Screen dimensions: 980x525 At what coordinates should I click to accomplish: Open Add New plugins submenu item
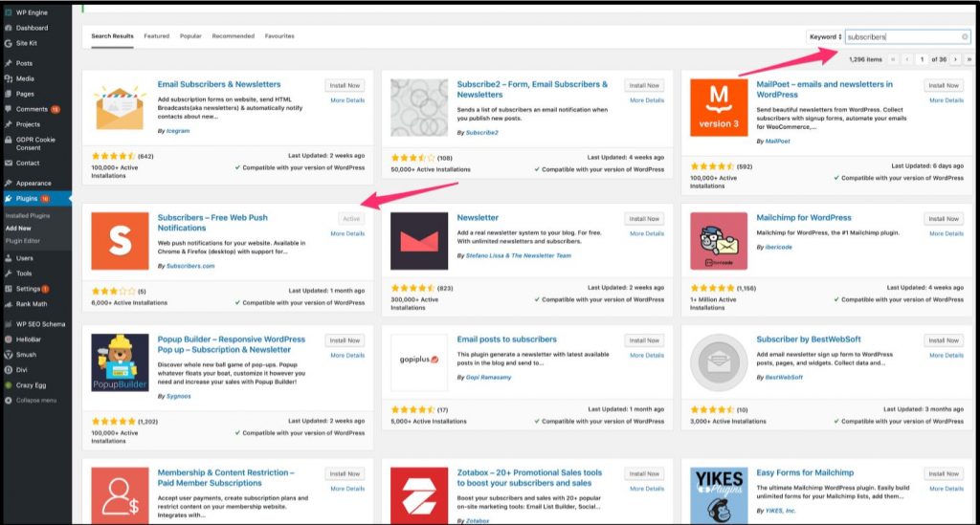18,229
